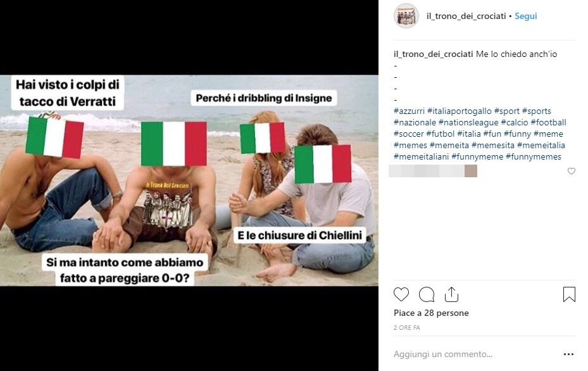Open the #azzurri hashtag
This screenshot has height=371, width=588.
click(409, 111)
